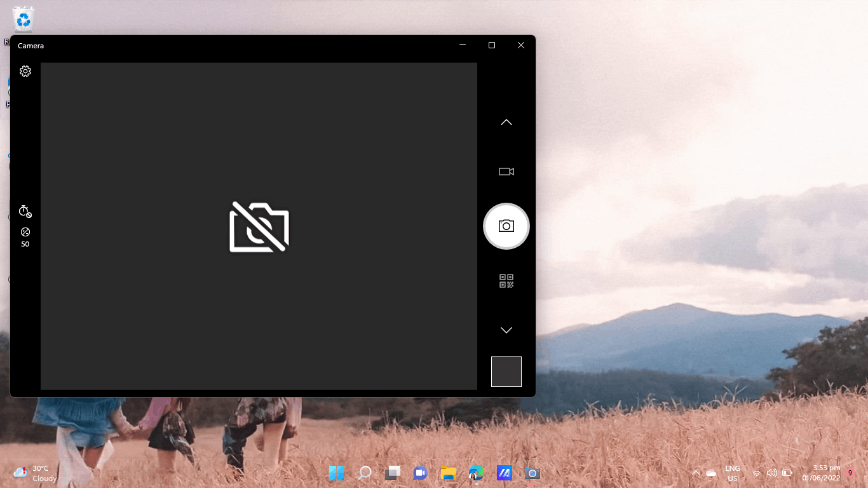868x488 pixels.
Task: Open the video chat app on the taskbar
Action: (420, 473)
